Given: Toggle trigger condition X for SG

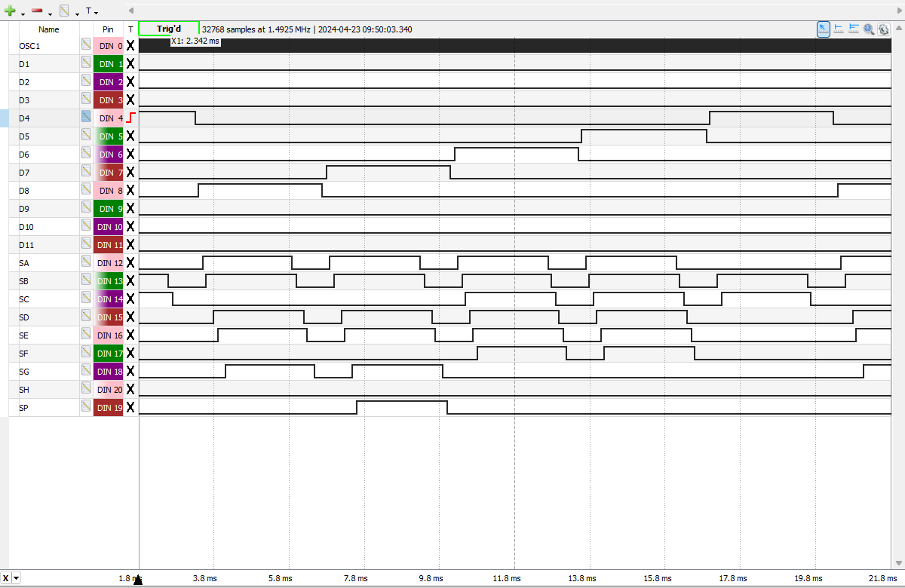Looking at the screenshot, I should click(x=130, y=371).
